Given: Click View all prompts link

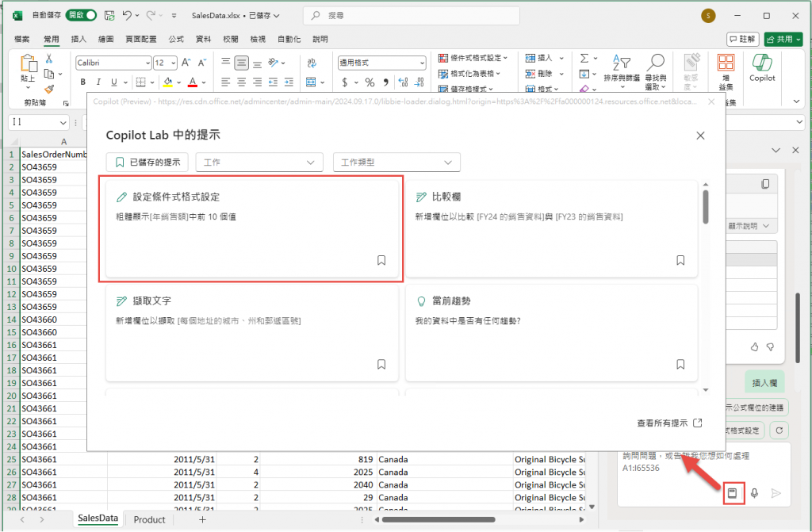Looking at the screenshot, I should [x=669, y=423].
